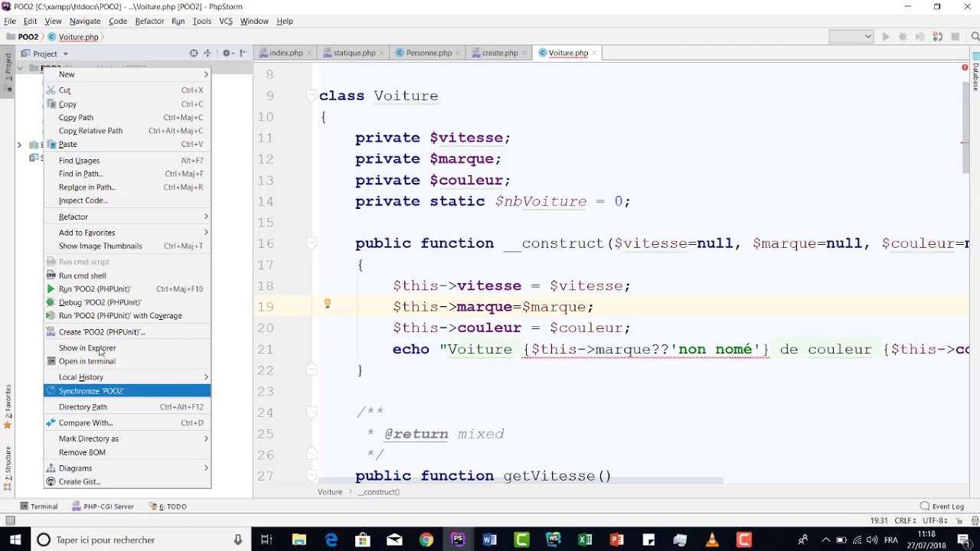Choose Copy Path in context menu

point(127,117)
